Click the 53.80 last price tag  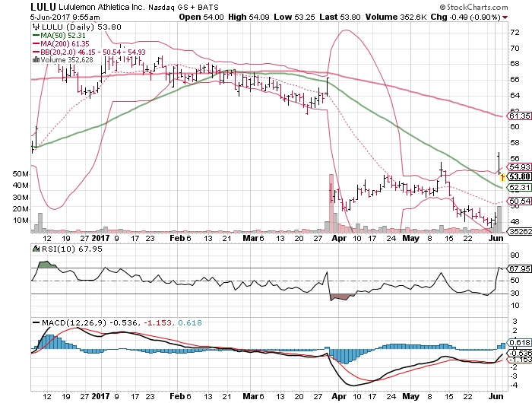coord(519,176)
